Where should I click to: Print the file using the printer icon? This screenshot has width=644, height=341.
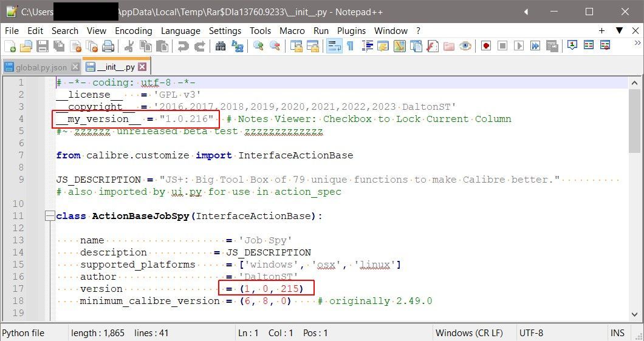coord(108,46)
